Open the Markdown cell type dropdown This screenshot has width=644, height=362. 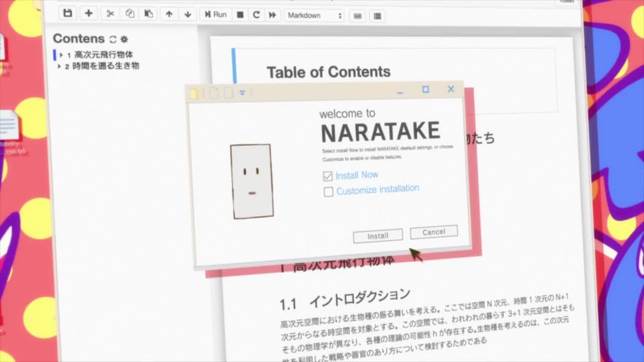(x=314, y=15)
